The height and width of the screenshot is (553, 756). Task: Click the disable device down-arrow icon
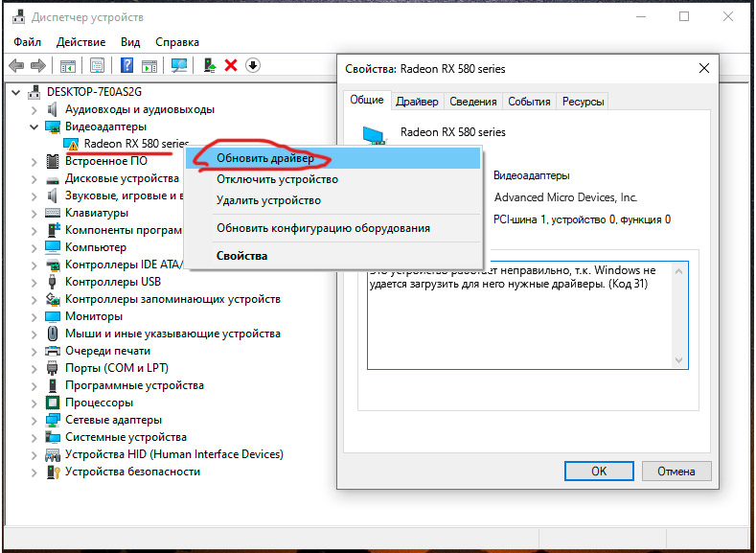point(253,65)
